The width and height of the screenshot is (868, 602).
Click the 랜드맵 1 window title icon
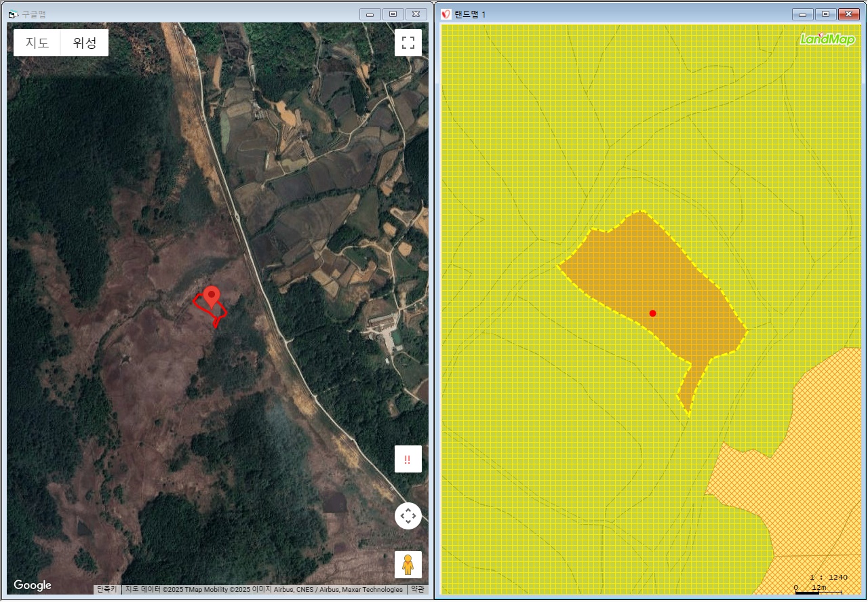tap(446, 14)
